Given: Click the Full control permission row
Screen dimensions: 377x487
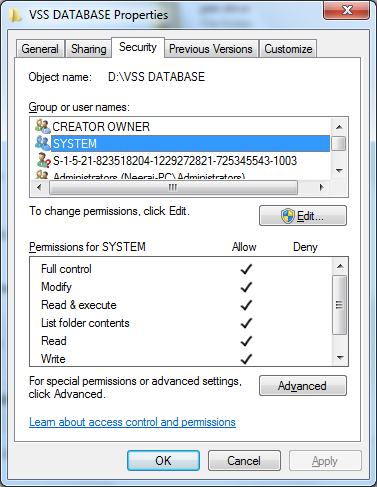Looking at the screenshot, I should click(x=181, y=269).
